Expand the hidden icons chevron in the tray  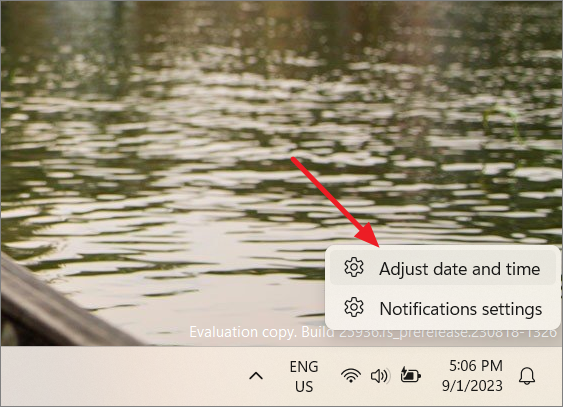click(256, 376)
